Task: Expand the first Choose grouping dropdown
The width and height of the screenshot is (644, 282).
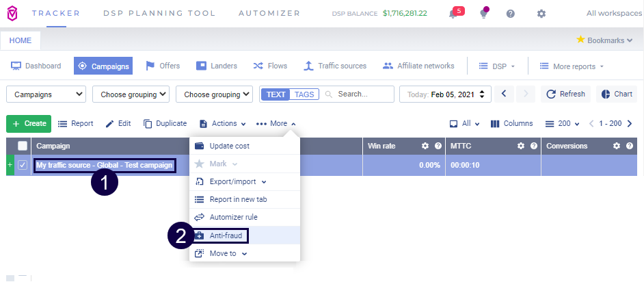Action: pyautogui.click(x=131, y=94)
